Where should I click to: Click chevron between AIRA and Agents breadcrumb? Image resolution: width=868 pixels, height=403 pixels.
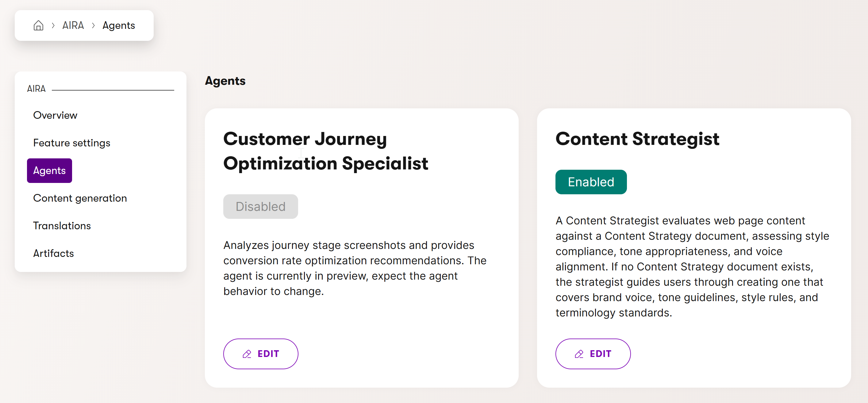pos(93,25)
